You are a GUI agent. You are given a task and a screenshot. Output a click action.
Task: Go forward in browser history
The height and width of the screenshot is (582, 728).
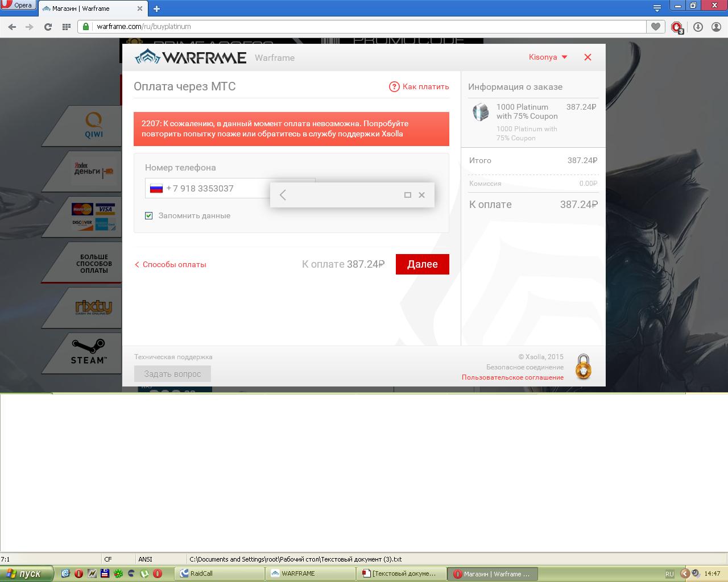point(29,27)
